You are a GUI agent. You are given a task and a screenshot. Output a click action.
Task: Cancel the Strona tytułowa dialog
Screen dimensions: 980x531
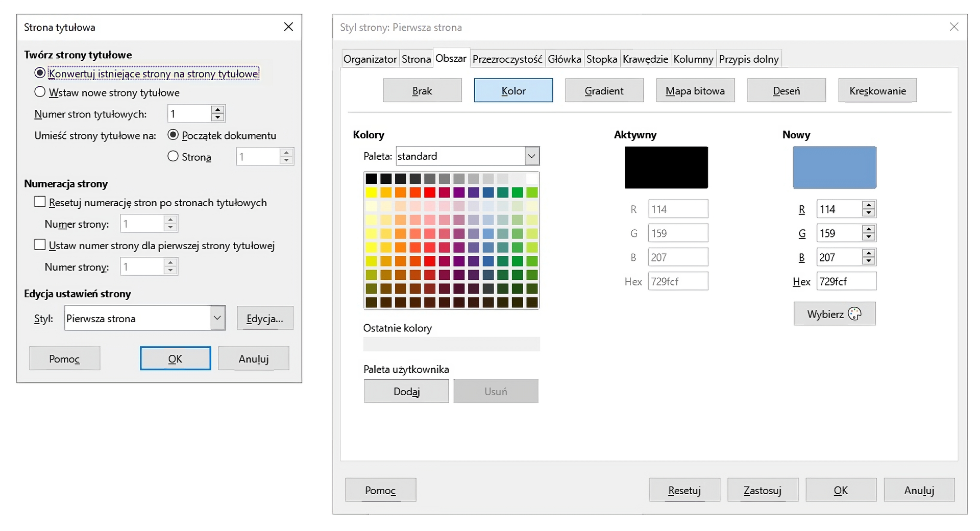254,358
